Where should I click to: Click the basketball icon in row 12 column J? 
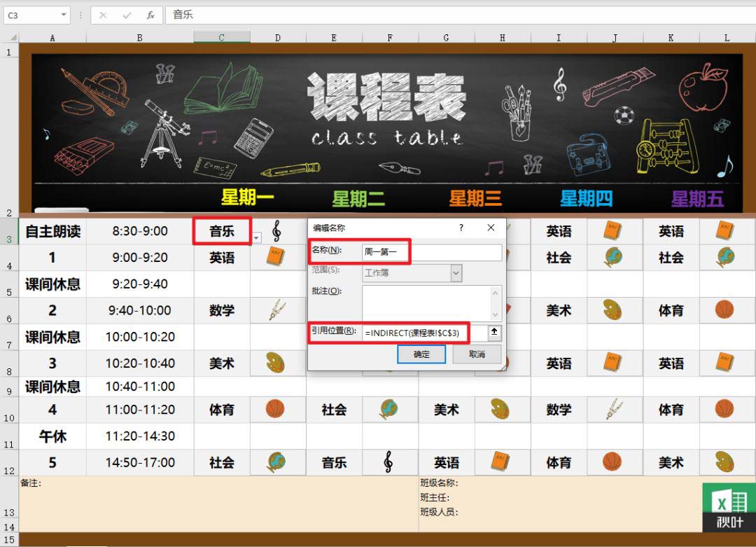pos(612,462)
